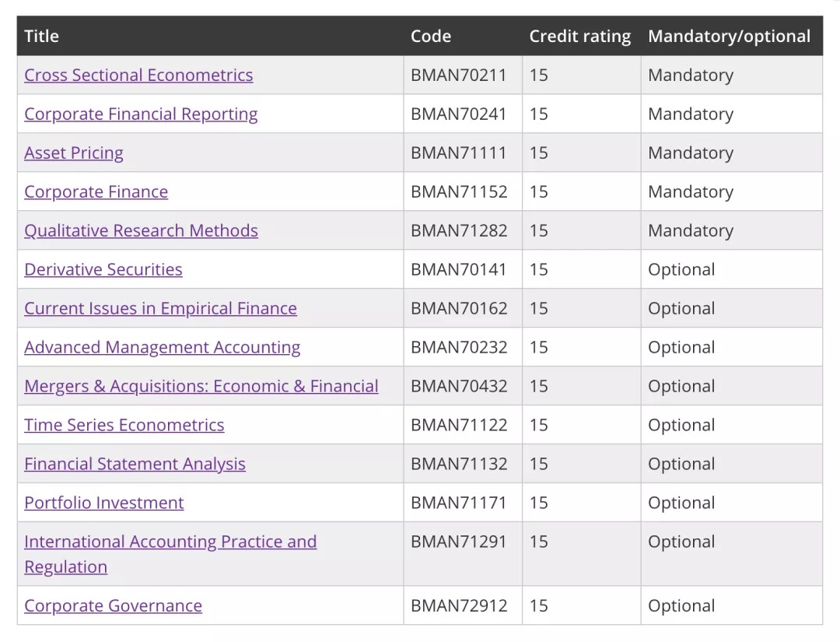Screen dimensions: 840x642
Task: Open the Corporate Governance link
Action: (x=113, y=605)
